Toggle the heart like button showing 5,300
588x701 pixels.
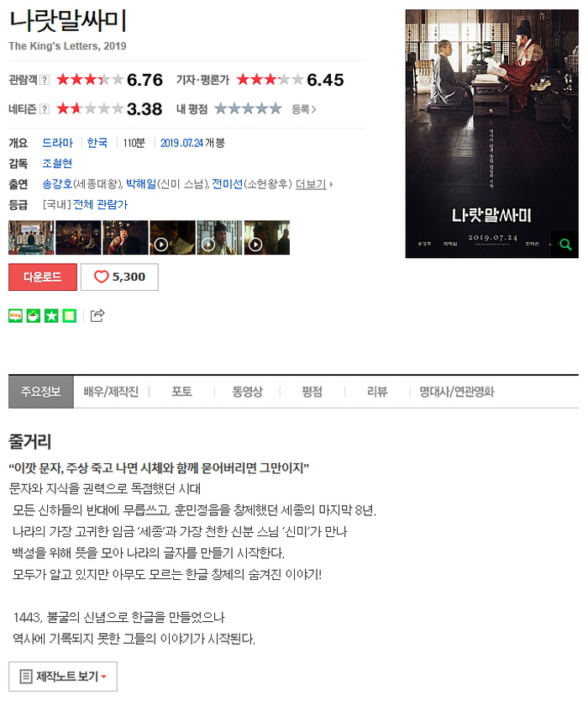[119, 277]
